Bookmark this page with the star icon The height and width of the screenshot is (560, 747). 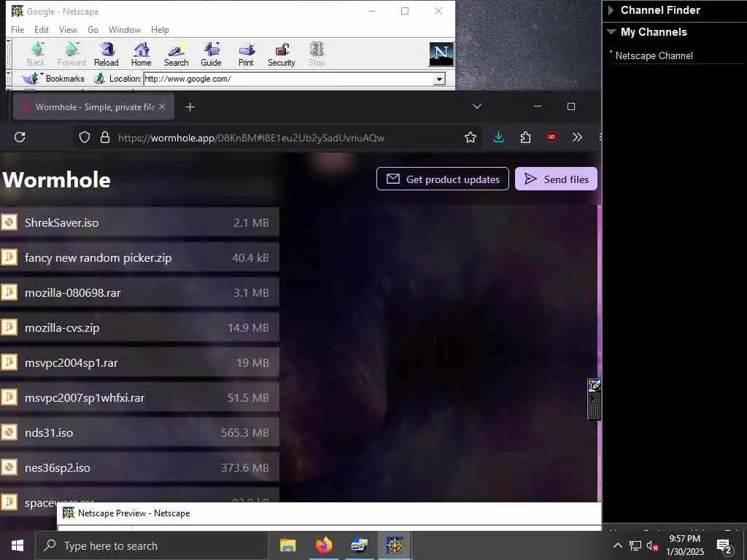(471, 138)
